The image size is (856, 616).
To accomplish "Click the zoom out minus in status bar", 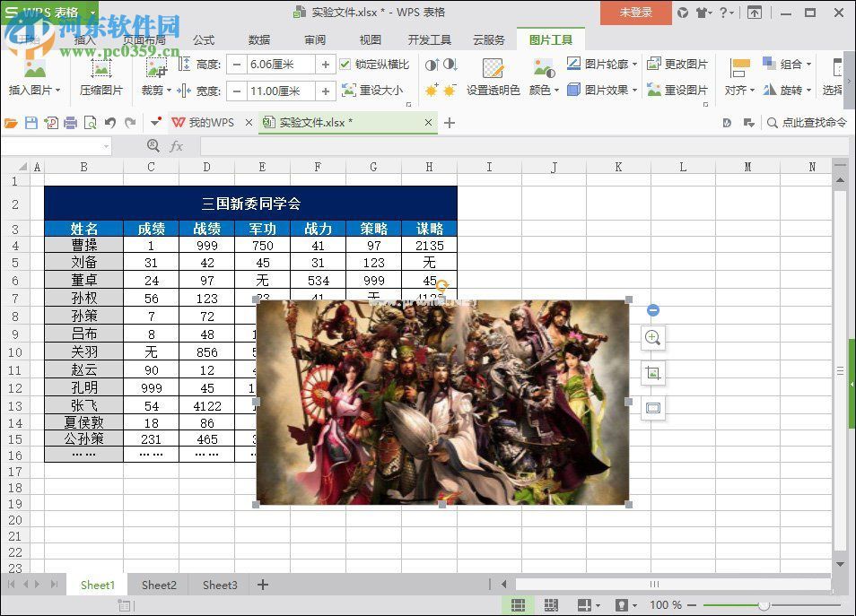I will [692, 605].
